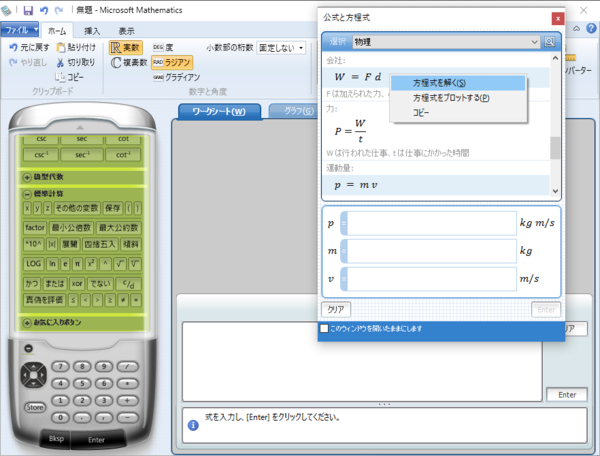
Task: Click the Redo arrow in the title bar
Action: pos(59,10)
